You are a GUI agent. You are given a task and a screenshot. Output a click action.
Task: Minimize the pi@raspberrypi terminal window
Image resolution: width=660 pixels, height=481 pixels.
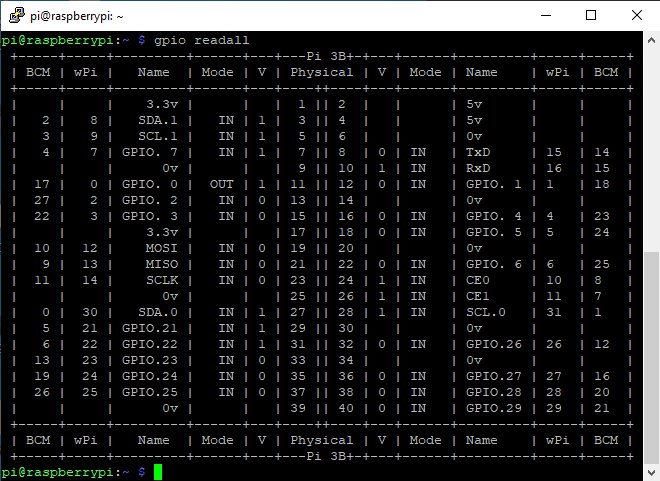point(546,16)
